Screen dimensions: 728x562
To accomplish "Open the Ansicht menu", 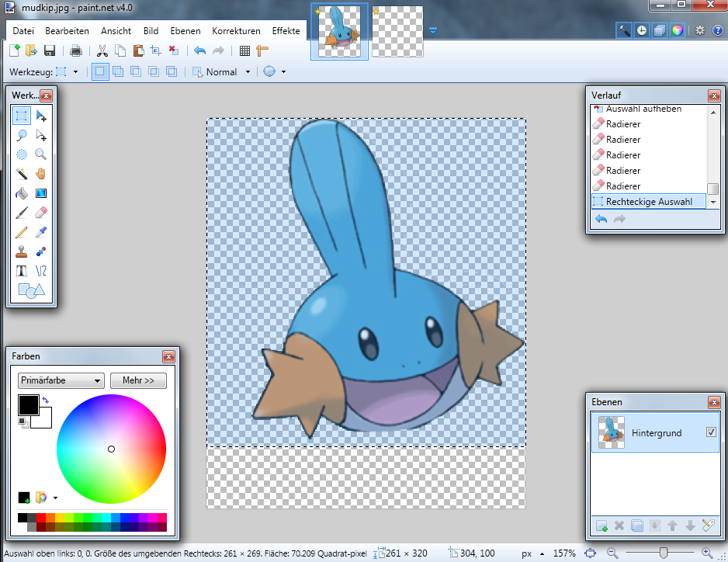I will tap(116, 30).
